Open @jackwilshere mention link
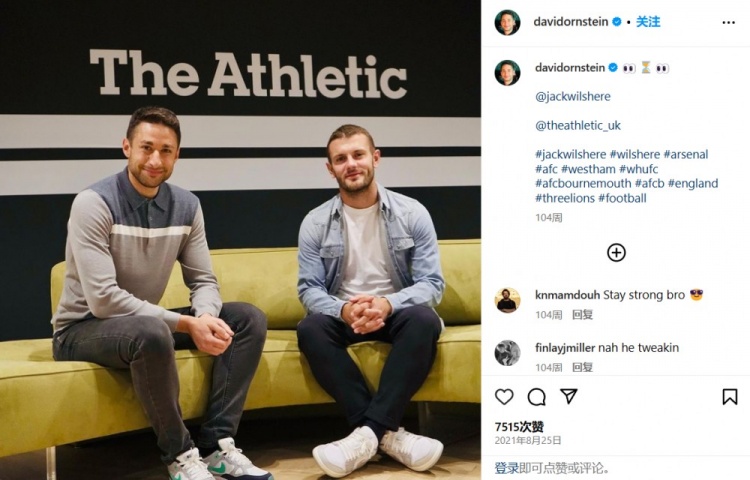 click(573, 97)
